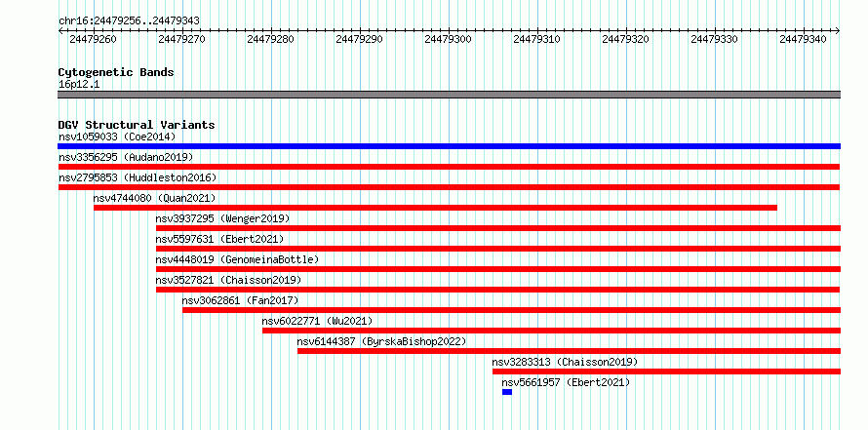Select the red nsv2795853 variant bar
Screen dimensions: 868x430
[x=449, y=187]
